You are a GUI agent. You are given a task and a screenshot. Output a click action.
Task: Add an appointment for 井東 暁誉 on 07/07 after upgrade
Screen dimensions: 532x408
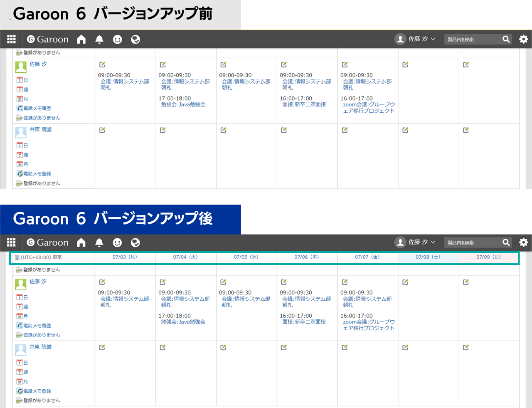(x=345, y=347)
